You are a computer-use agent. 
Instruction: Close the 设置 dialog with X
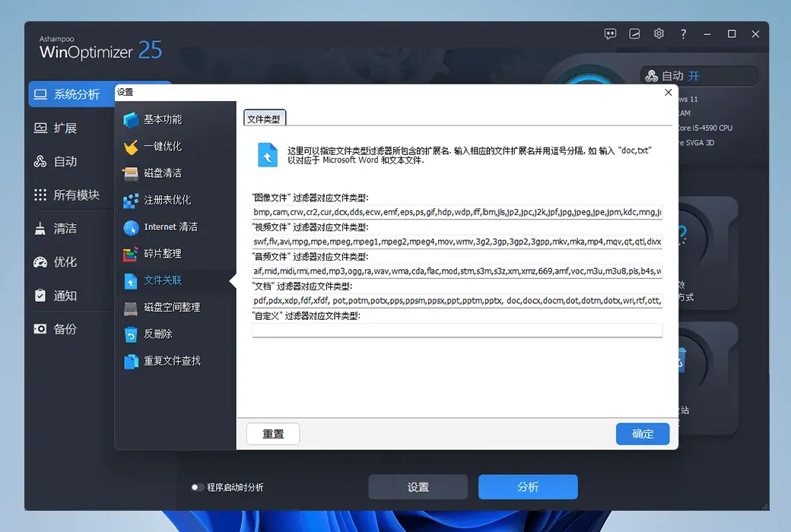[x=668, y=92]
